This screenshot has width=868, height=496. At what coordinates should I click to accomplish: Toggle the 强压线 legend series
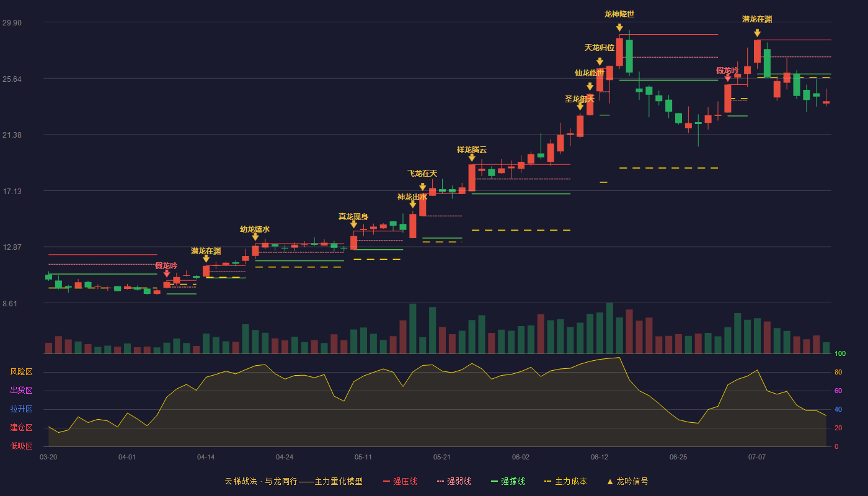400,481
